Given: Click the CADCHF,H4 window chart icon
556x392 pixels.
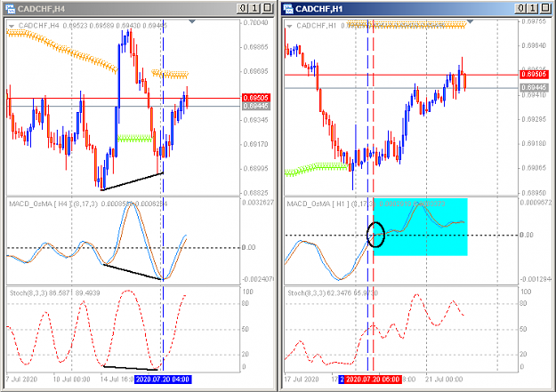Looking at the screenshot, I should (11, 9).
